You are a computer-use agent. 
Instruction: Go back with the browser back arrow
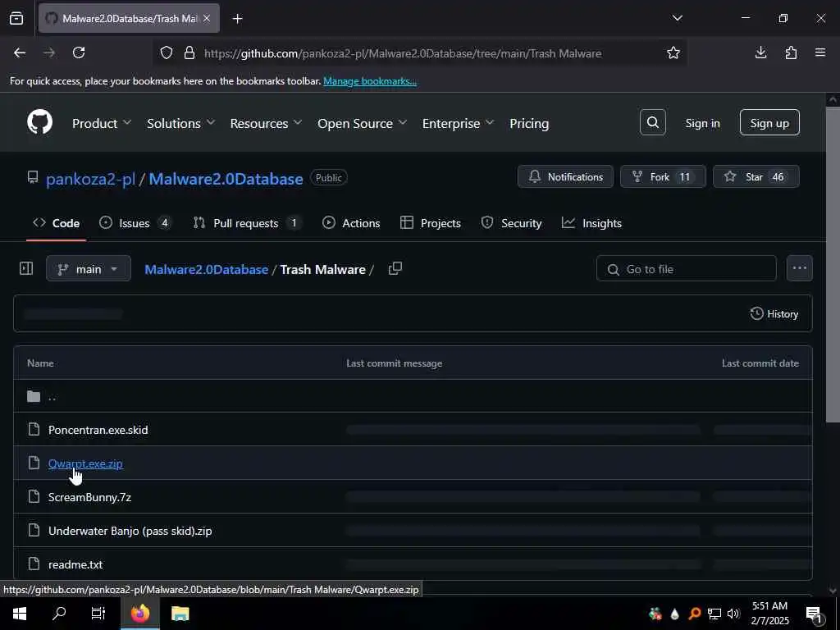pos(20,52)
